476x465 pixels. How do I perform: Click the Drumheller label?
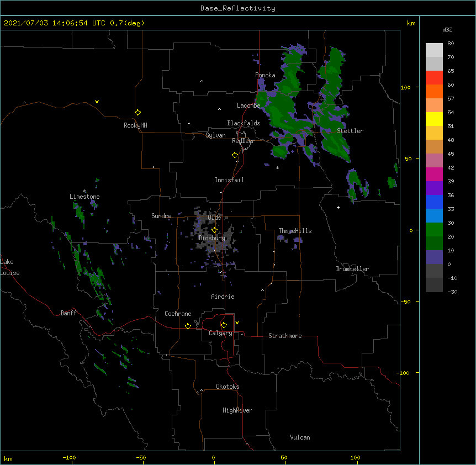352,269
